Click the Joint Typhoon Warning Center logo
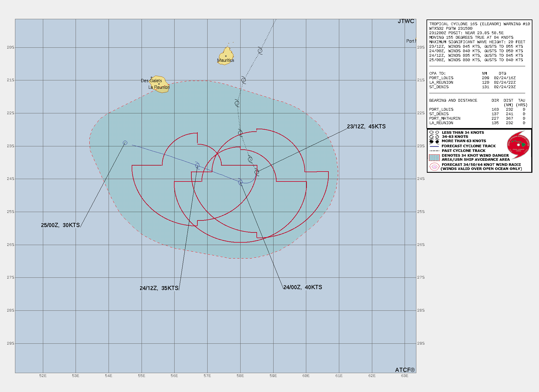This screenshot has height=392, width=539. (x=518, y=145)
